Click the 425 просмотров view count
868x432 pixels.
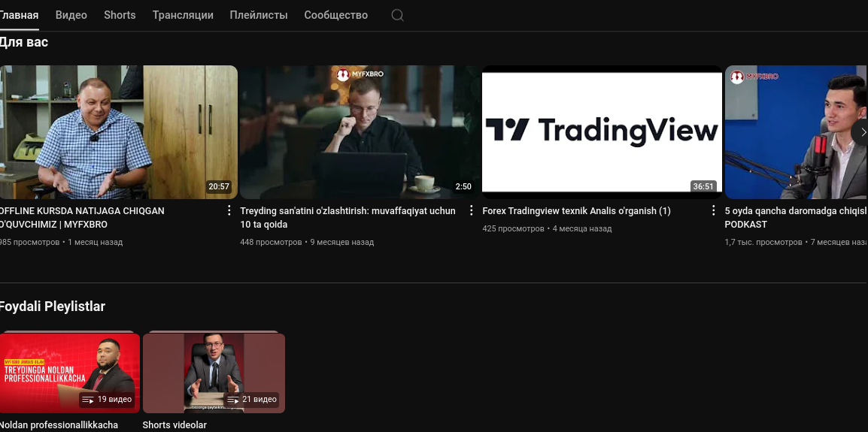(513, 228)
